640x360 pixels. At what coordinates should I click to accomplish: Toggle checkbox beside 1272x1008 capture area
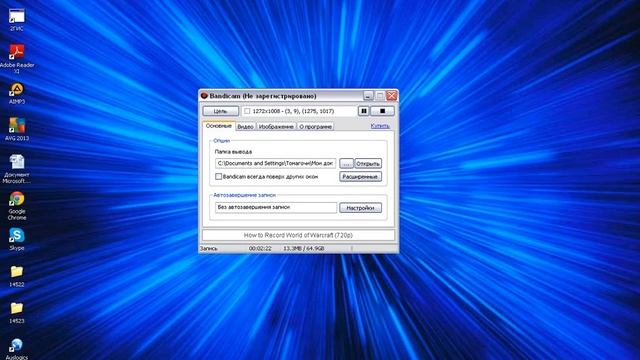point(247,111)
